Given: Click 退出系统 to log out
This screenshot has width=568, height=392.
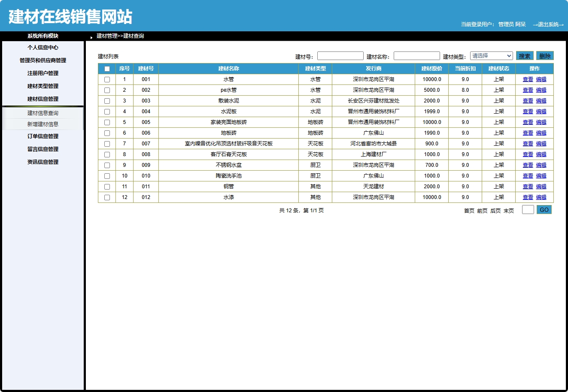Looking at the screenshot, I should coord(548,24).
